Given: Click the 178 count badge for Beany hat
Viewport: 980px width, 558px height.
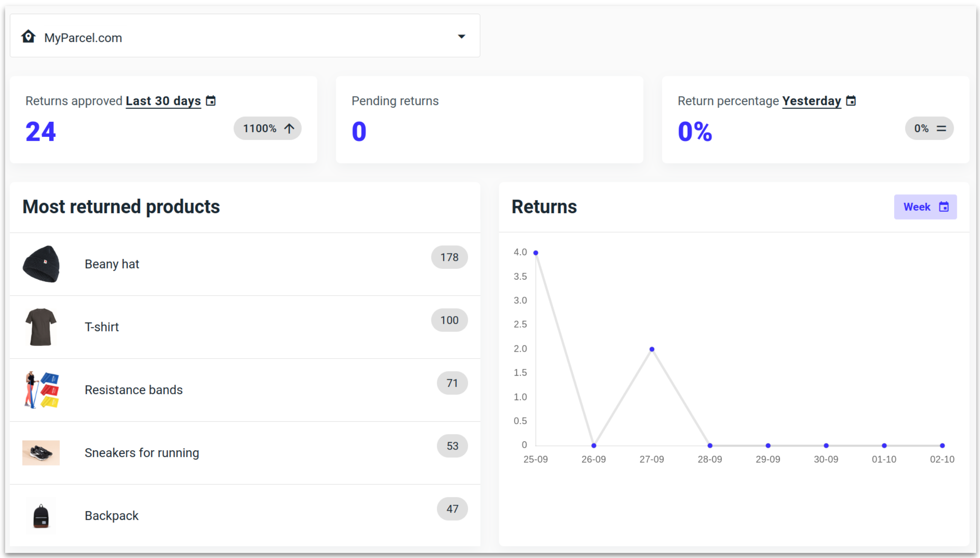Looking at the screenshot, I should click(x=449, y=257).
